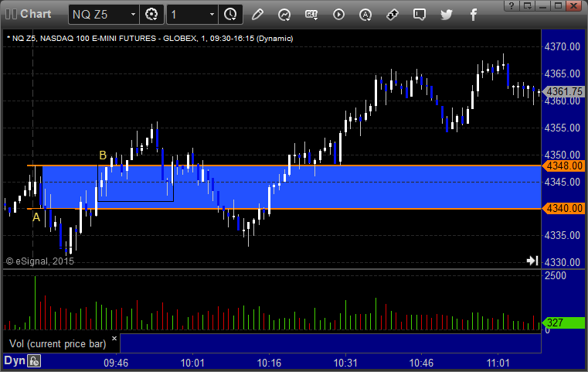Select the pencil drawing tool
This screenshot has width=588, height=372.
coord(257,15)
